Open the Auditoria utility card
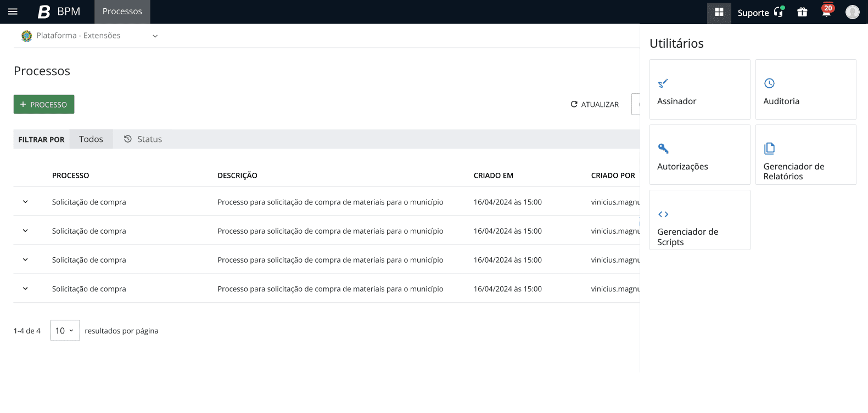 [x=805, y=89]
